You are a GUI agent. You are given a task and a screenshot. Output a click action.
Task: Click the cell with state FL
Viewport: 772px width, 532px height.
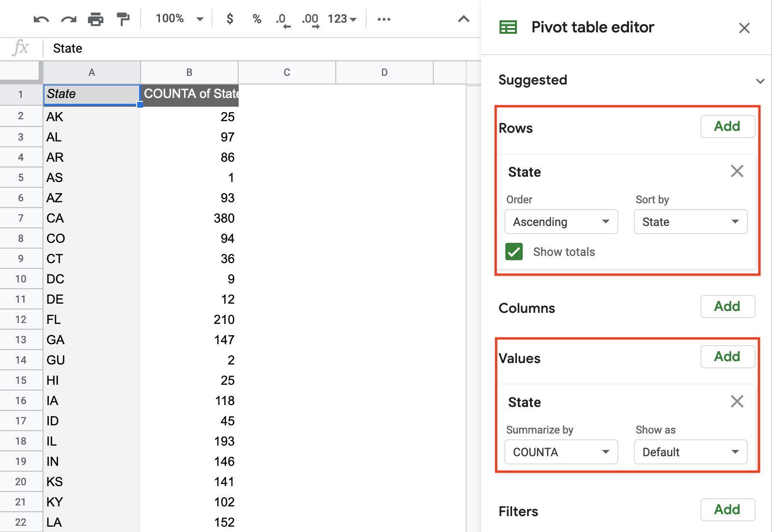[x=92, y=320]
